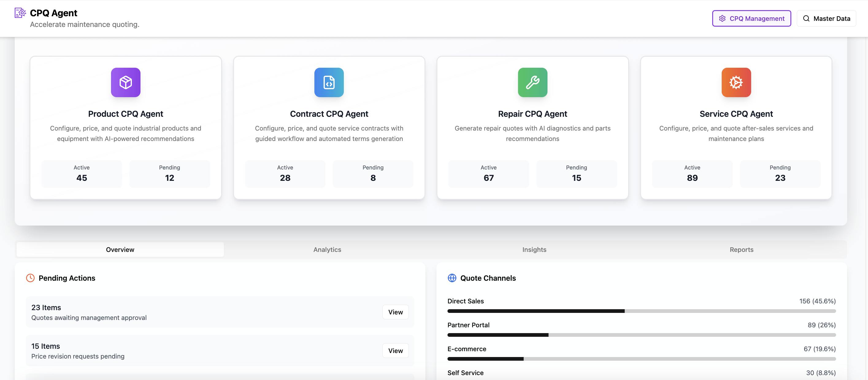Click the '30 (8.8%)' value
The width and height of the screenshot is (868, 380).
[821, 373]
